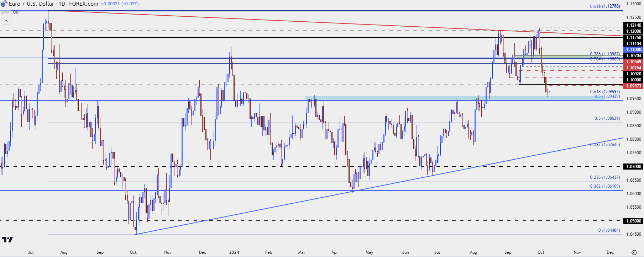
Task: Click the 1.10020 price axis label
Action: 634,74
